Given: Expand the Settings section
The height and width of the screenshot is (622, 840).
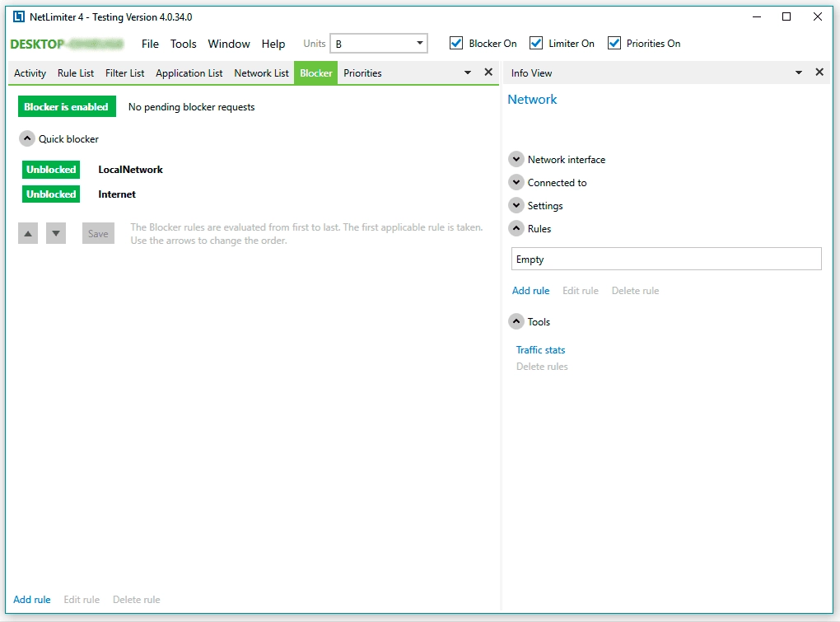Looking at the screenshot, I should (x=516, y=205).
